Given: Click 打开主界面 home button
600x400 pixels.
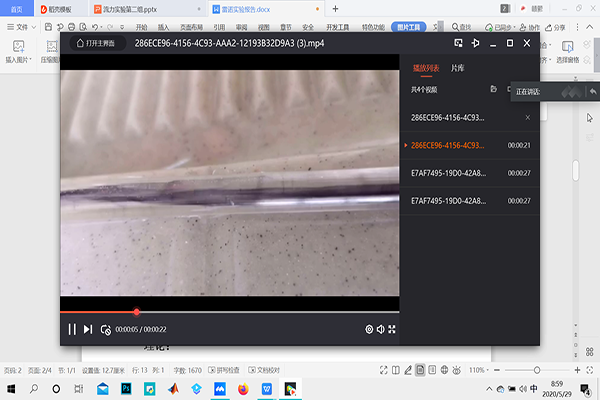Looking at the screenshot, I should click(96, 44).
